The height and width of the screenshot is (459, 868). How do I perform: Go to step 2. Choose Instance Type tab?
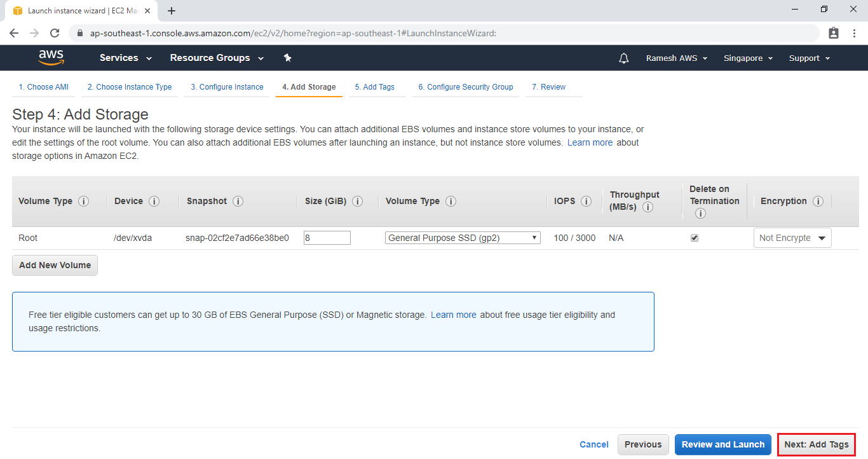(130, 87)
